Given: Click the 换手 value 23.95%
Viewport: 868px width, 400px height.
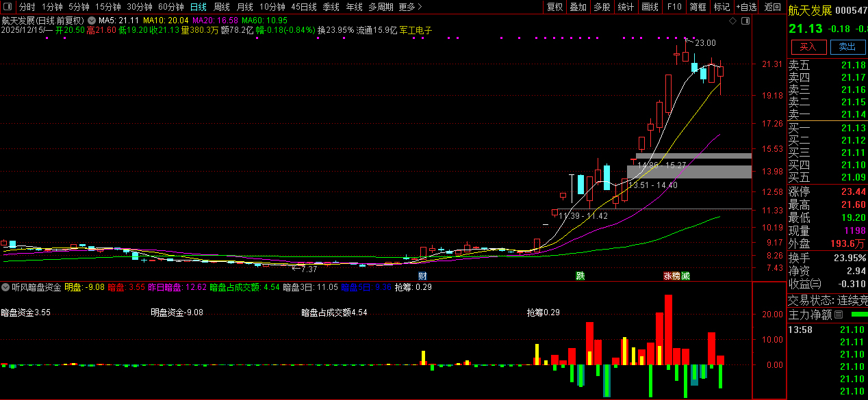Looking at the screenshot, I should click(x=849, y=258).
